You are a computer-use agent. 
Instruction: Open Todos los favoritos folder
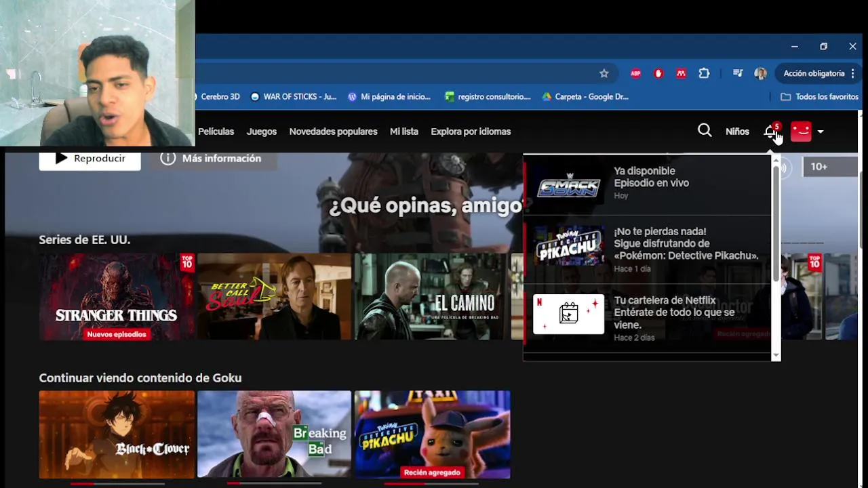point(820,97)
